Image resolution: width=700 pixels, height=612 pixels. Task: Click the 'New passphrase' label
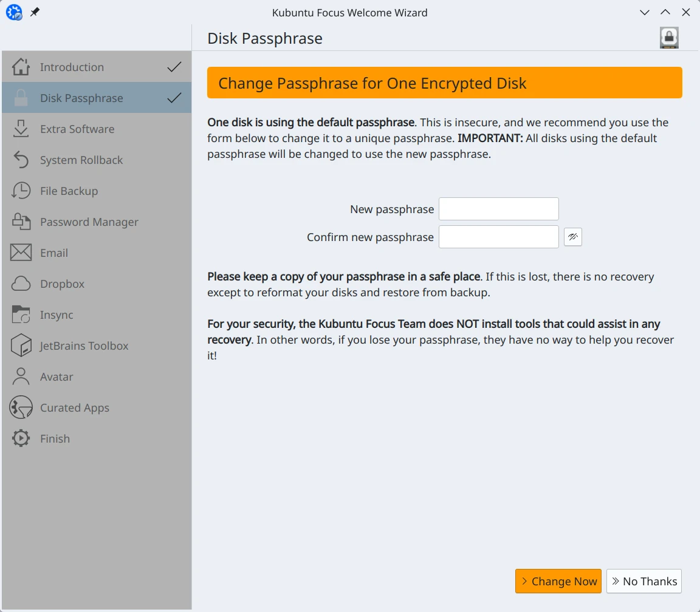392,209
